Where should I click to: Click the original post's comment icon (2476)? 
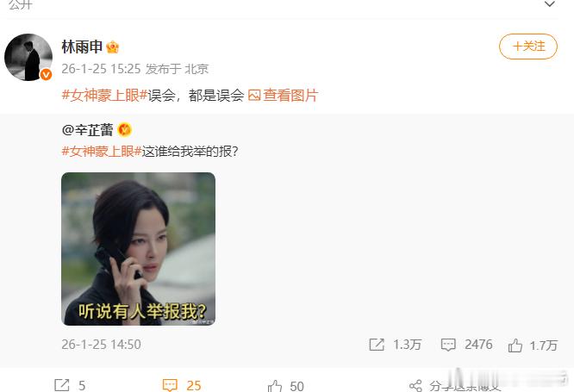448,345
